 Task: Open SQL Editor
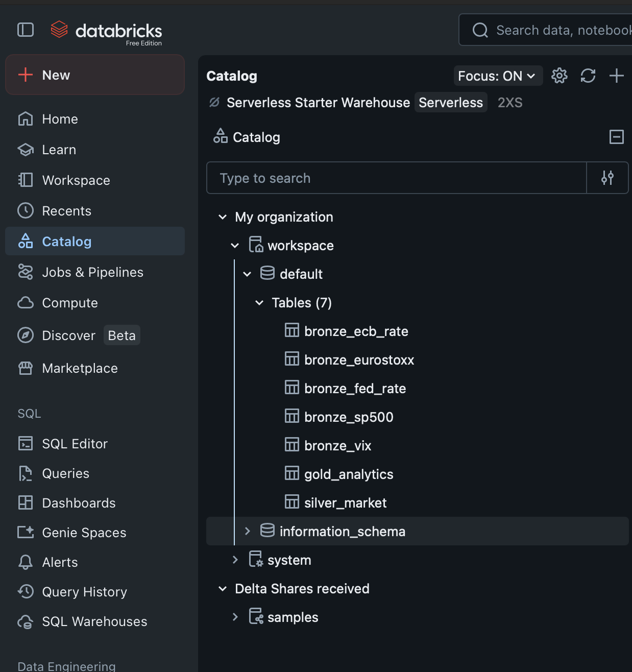click(x=95, y=444)
